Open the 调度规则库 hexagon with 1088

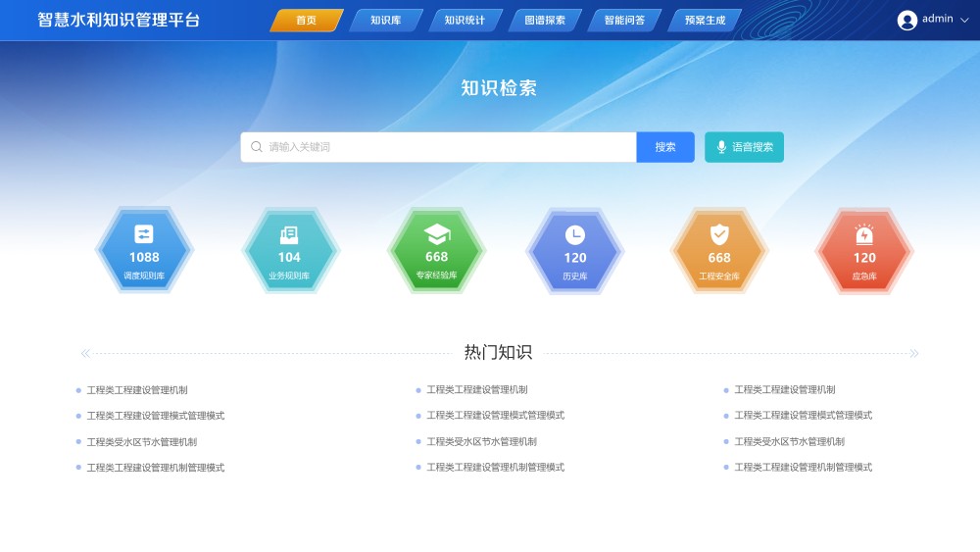(x=144, y=250)
